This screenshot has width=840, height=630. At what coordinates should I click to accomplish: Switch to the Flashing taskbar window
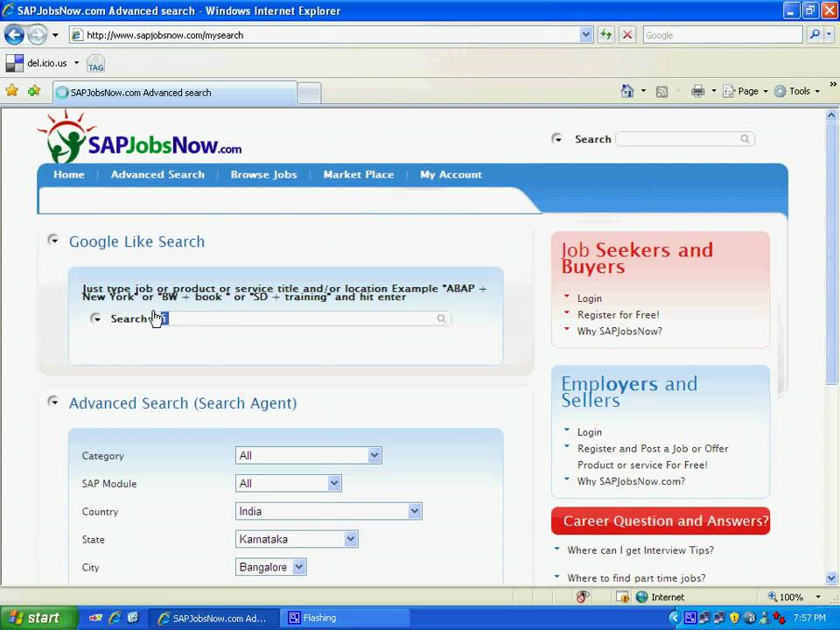tap(346, 619)
